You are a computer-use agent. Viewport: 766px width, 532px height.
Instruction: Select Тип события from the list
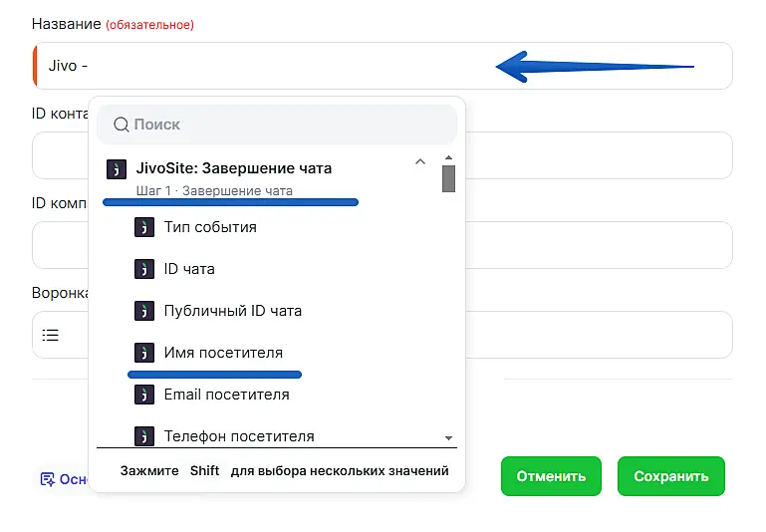[x=210, y=227]
